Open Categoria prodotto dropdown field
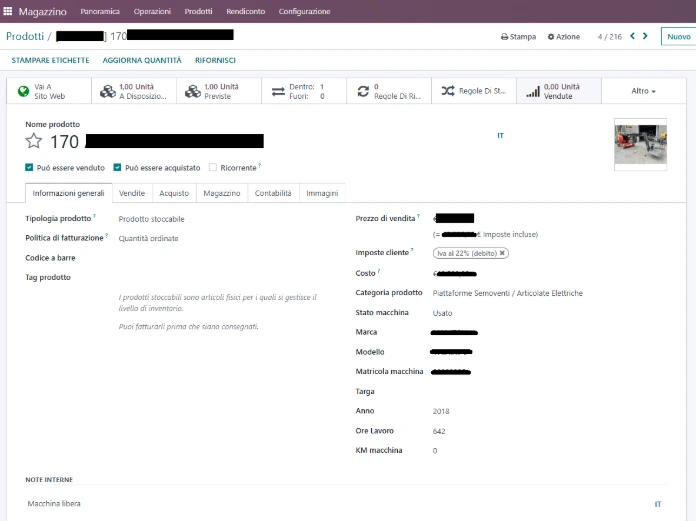The width and height of the screenshot is (696, 521). (x=507, y=293)
